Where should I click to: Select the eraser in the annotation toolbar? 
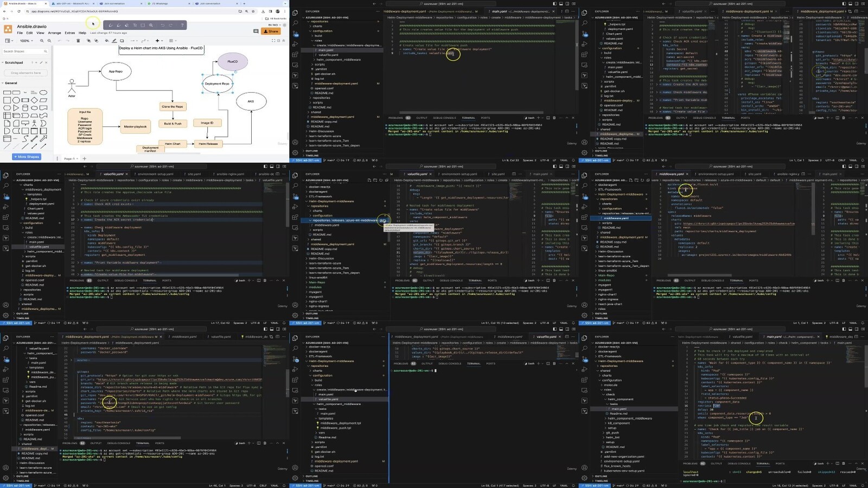tap(127, 25)
